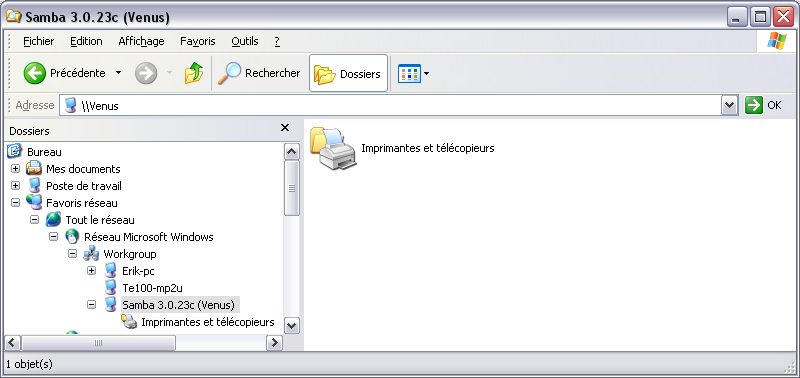The width and height of the screenshot is (800, 378).
Task: Click the grey forward arrow button
Action: 146,73
